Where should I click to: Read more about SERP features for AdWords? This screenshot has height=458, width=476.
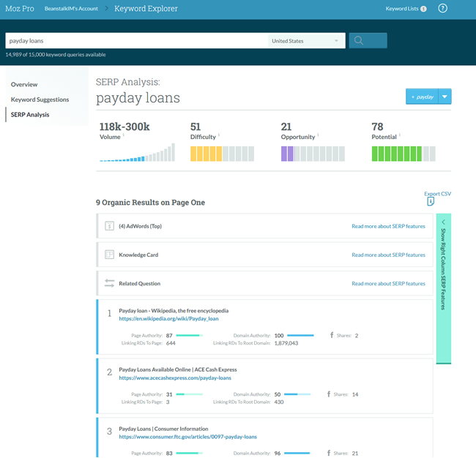[388, 226]
